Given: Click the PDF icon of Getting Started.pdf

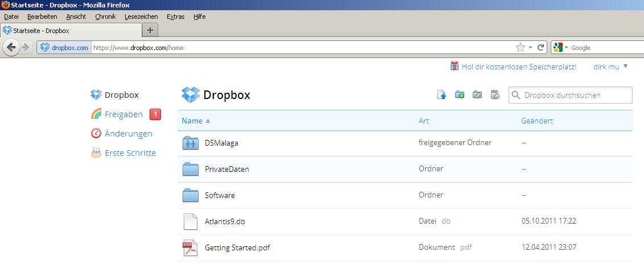Looking at the screenshot, I should pos(190,248).
